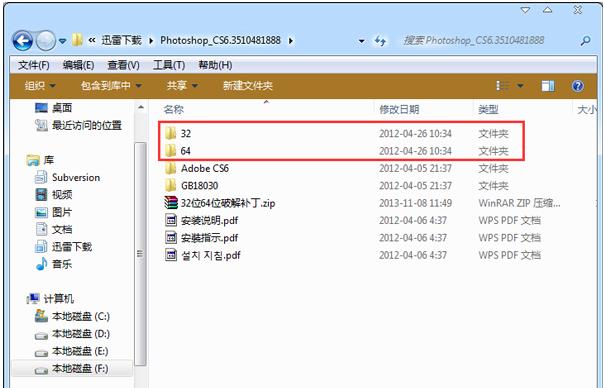Open the 帮助(H) menu
Image resolution: width=604 pixels, height=388 pixels.
tap(215, 65)
